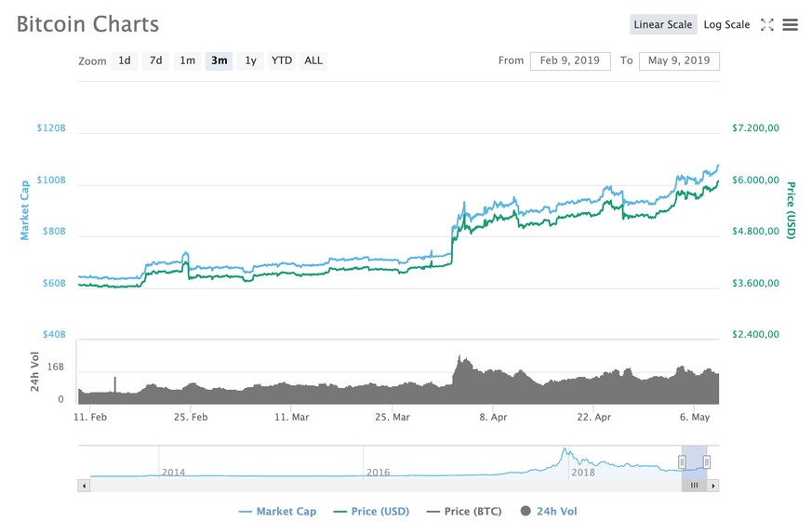The width and height of the screenshot is (812, 521).
Task: Click the 11. Mar axis label
Action: [291, 417]
